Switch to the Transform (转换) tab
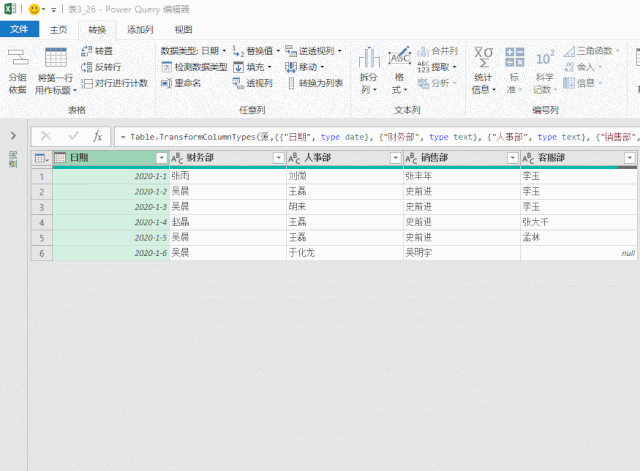The height and width of the screenshot is (471, 640). click(x=97, y=30)
